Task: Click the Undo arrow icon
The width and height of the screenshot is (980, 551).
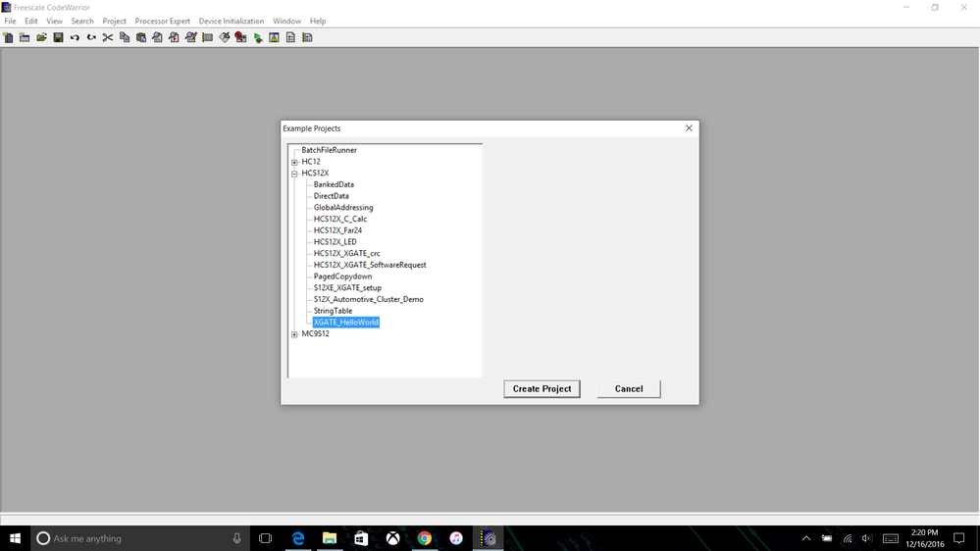Action: (x=75, y=37)
